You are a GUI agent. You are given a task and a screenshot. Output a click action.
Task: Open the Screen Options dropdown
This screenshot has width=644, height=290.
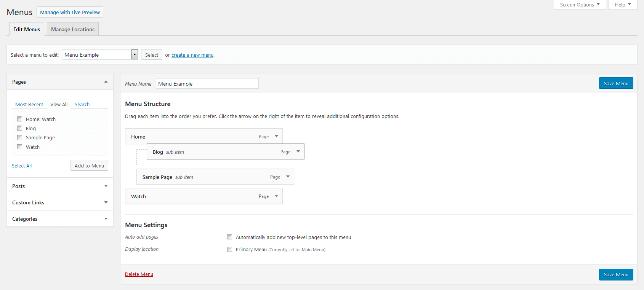[x=580, y=5]
